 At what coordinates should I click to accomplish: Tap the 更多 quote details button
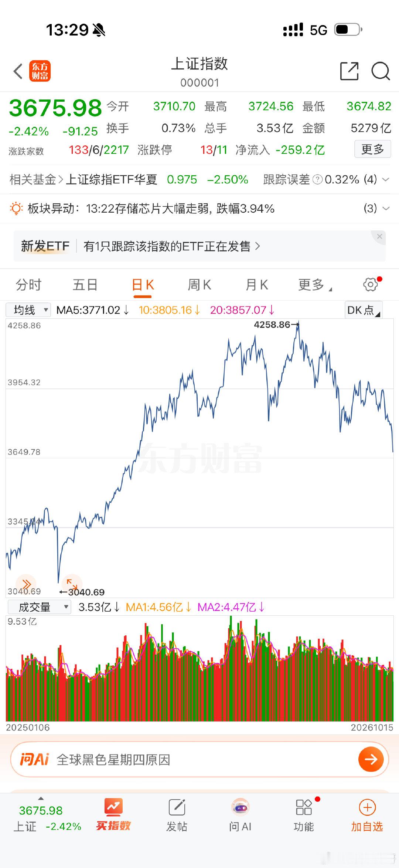pos(372,149)
